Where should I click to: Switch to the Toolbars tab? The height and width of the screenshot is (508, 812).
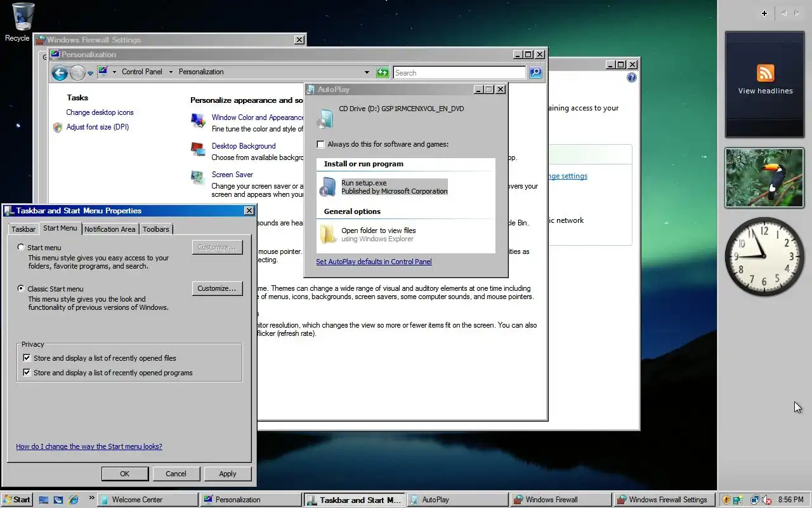[x=155, y=229]
